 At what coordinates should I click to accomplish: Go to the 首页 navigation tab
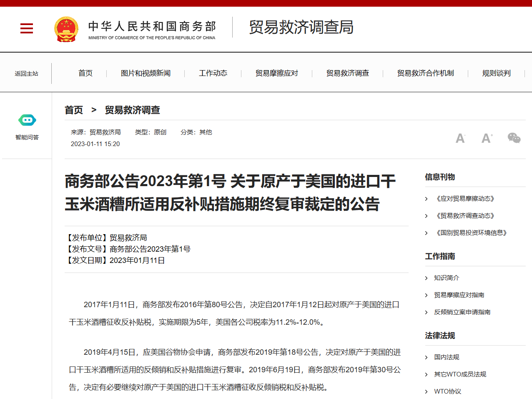[85, 73]
